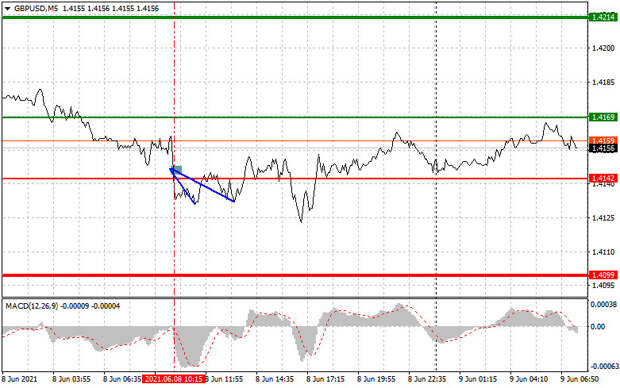Click the 1.4169 green price label
Screen dimensions: 620x388
603,117
